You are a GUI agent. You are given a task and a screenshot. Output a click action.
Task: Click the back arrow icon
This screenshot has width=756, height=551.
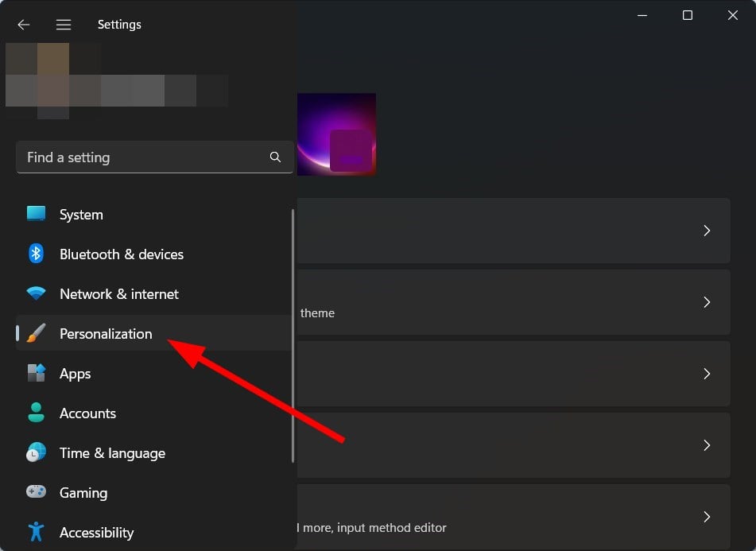[x=23, y=25]
